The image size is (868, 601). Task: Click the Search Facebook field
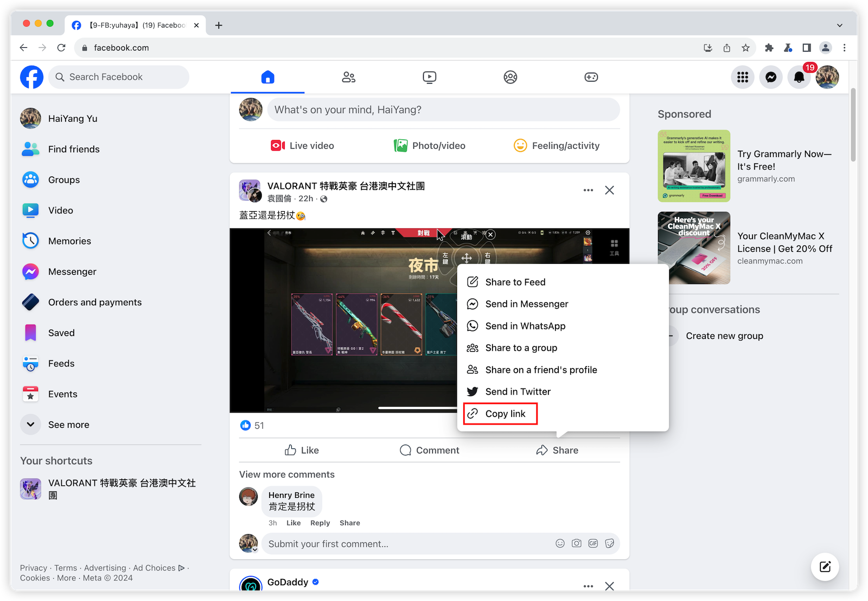(119, 77)
